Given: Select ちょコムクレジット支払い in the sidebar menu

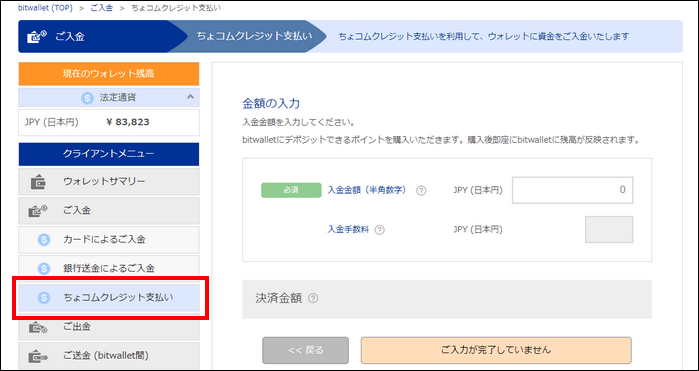Looking at the screenshot, I should [109, 297].
